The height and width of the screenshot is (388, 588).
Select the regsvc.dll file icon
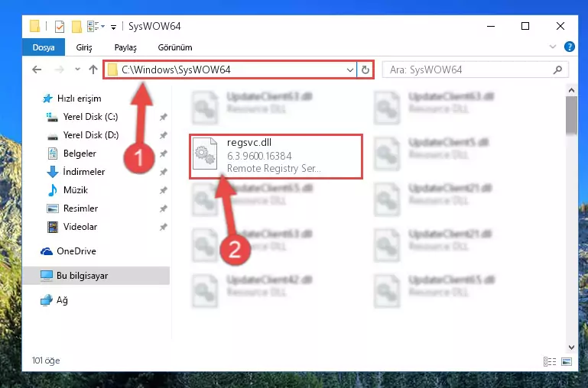click(x=205, y=154)
